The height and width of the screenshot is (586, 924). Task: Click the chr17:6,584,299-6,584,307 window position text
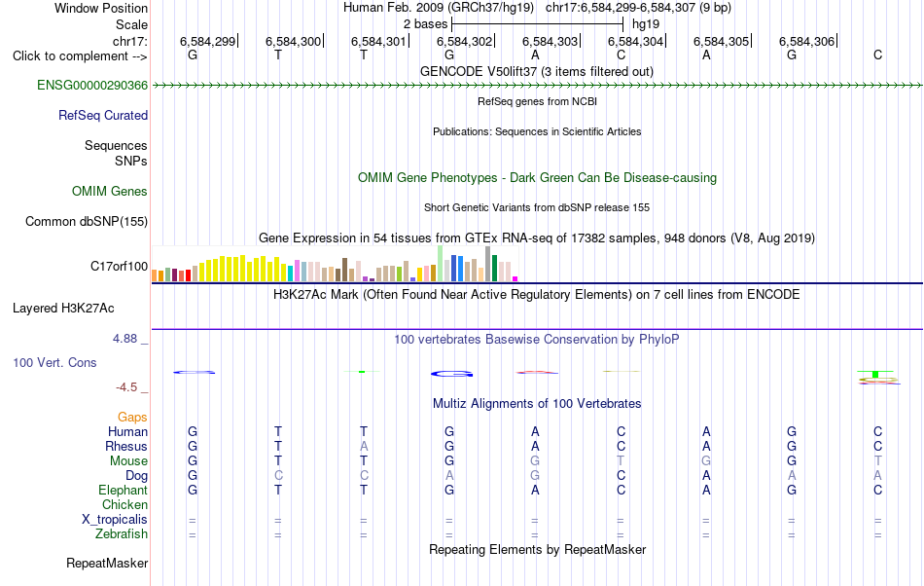click(x=638, y=8)
